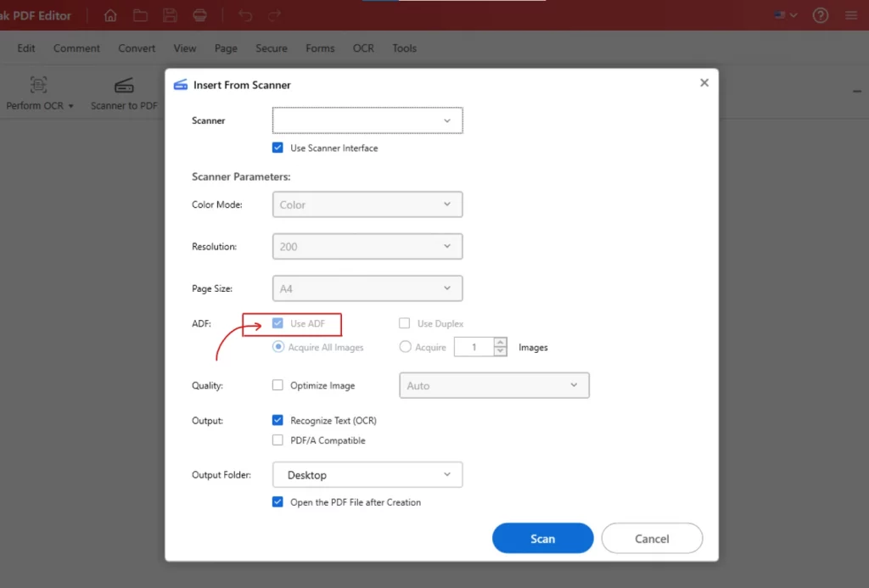
Task: Enable Optimize Image checkbox
Action: pyautogui.click(x=278, y=384)
